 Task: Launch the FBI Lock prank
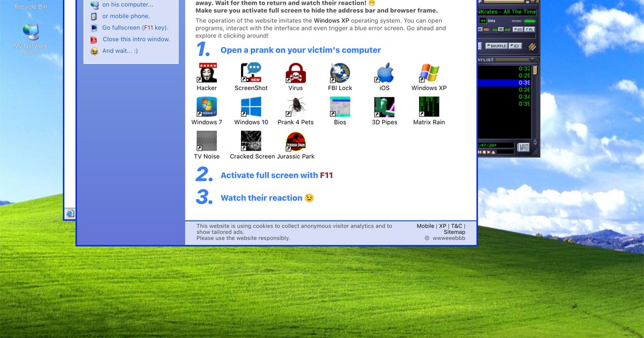point(340,73)
